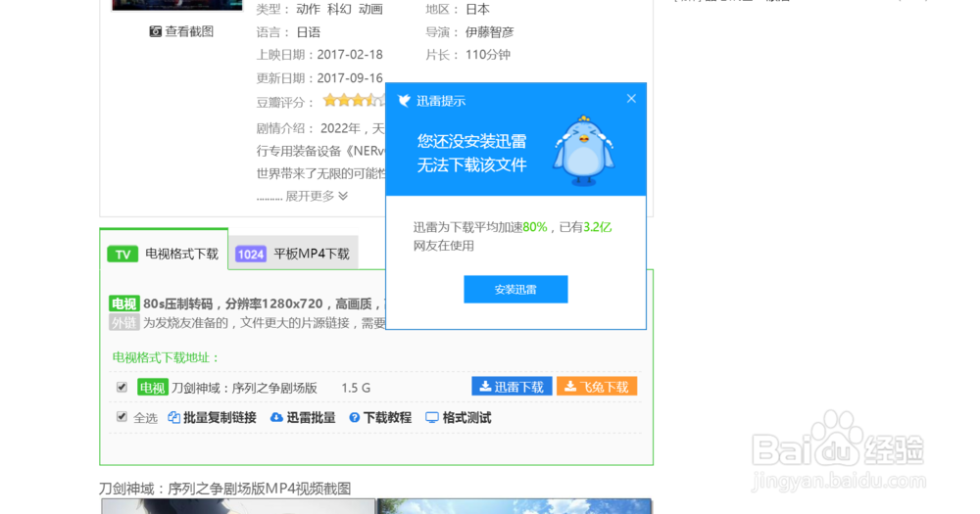This screenshot has height=514, width=980.
Task: Click the 科幻 genre link
Action: (339, 10)
